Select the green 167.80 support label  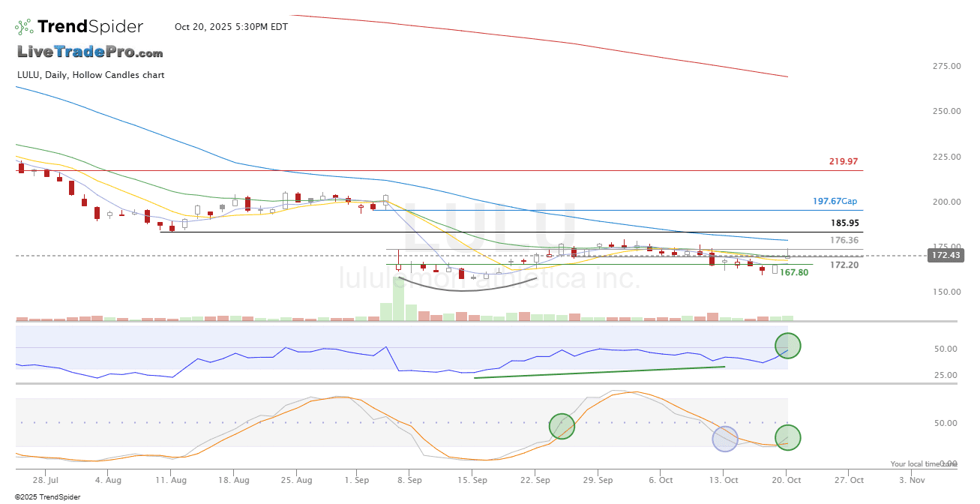[x=794, y=272]
